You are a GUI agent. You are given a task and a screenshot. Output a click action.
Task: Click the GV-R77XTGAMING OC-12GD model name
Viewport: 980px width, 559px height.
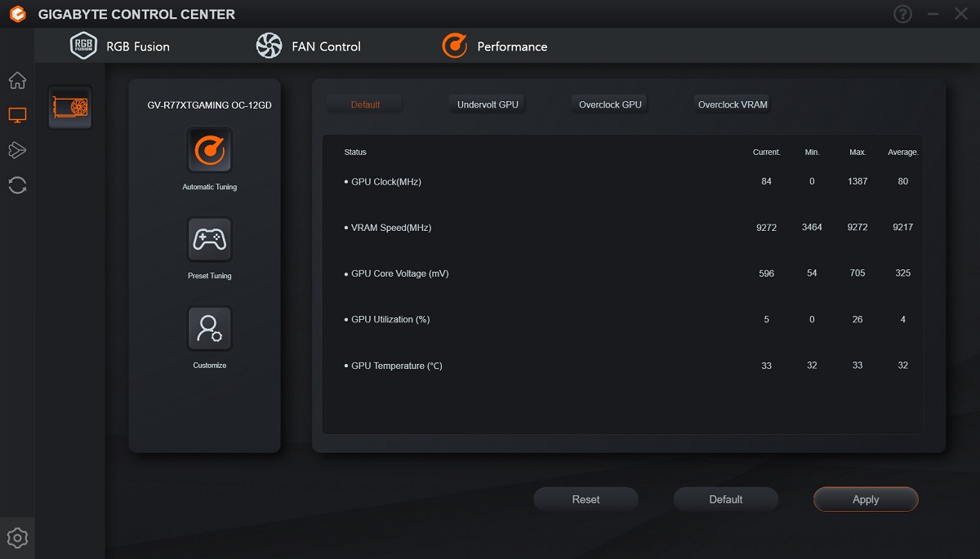209,106
